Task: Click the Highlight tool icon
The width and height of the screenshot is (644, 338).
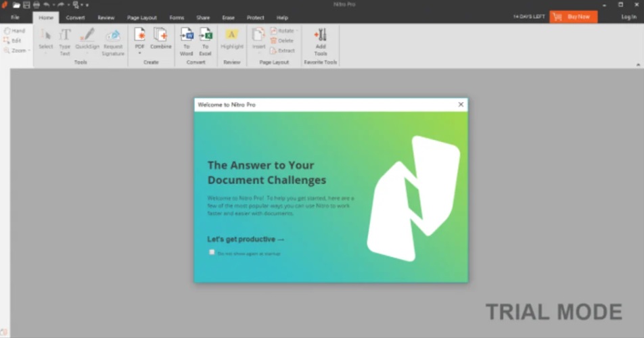Action: [232, 35]
